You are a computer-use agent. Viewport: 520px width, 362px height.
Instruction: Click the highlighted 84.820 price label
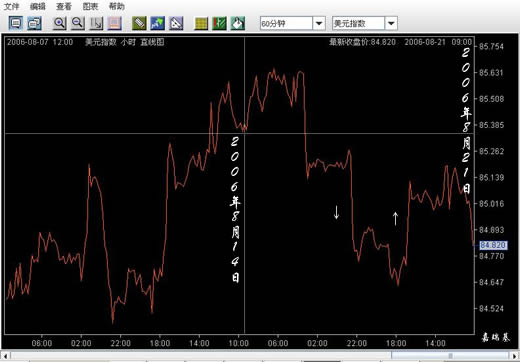click(493, 245)
